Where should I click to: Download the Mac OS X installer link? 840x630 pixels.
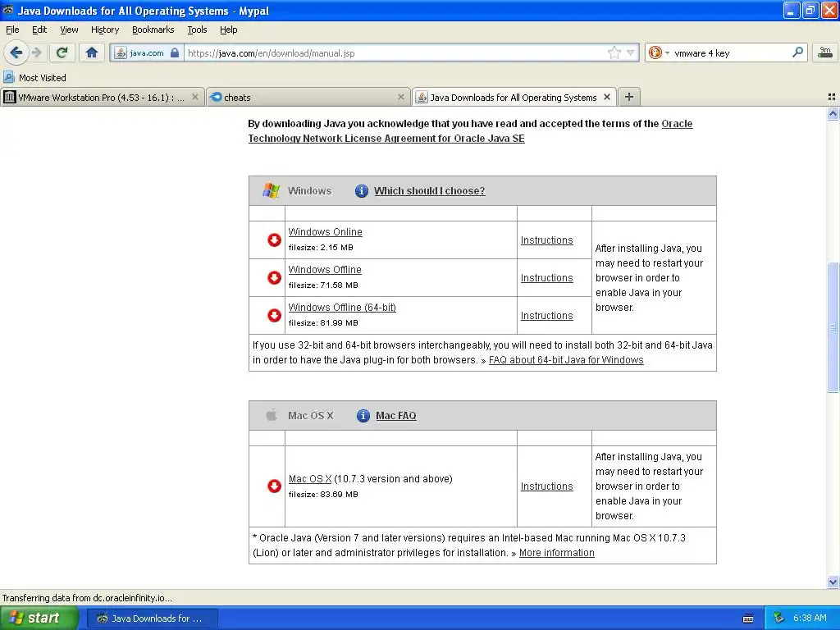309,478
